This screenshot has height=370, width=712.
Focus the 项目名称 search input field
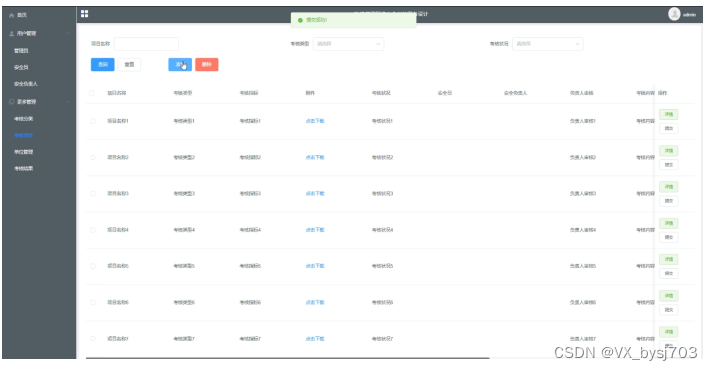click(146, 44)
